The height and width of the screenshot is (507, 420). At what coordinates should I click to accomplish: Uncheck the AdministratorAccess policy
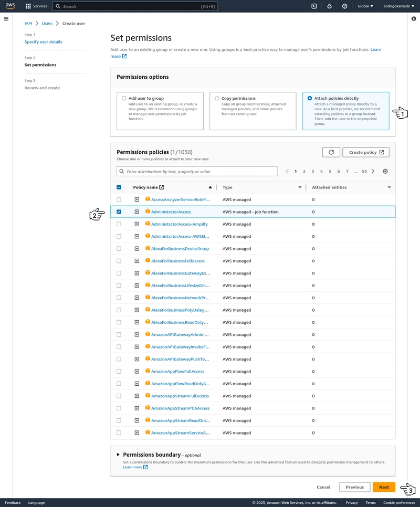pyautogui.click(x=119, y=212)
